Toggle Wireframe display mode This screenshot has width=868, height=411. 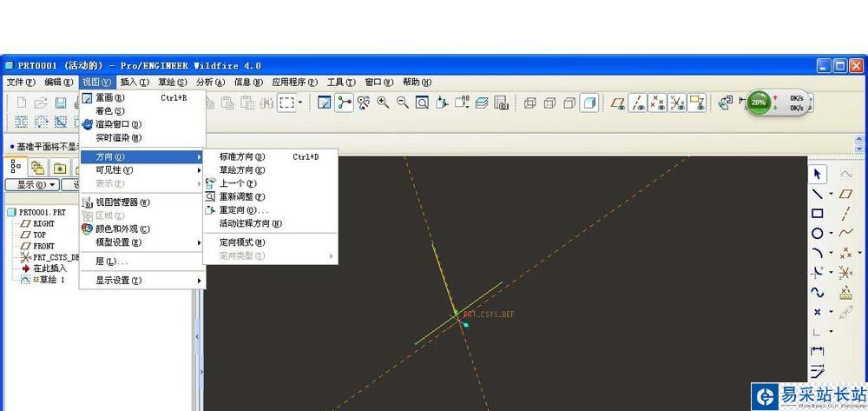click(529, 103)
